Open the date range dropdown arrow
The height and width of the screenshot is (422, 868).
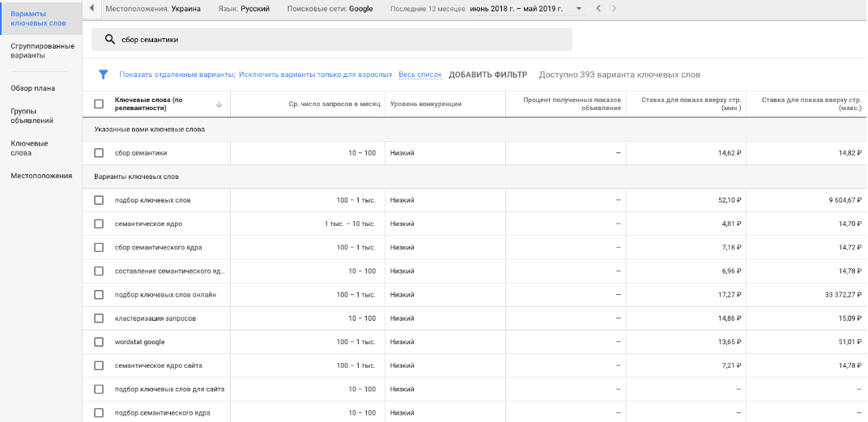point(578,8)
